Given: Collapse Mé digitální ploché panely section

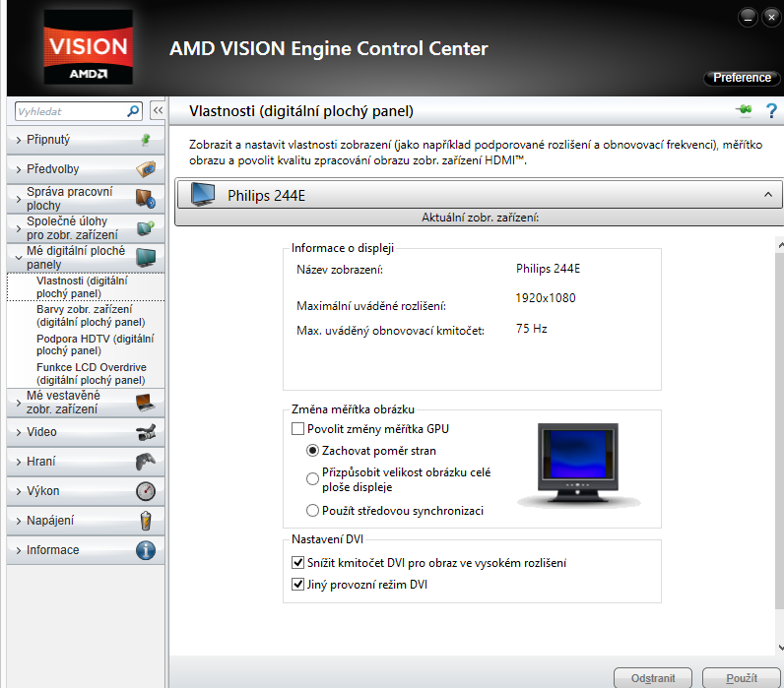Looking at the screenshot, I should pos(19,258).
